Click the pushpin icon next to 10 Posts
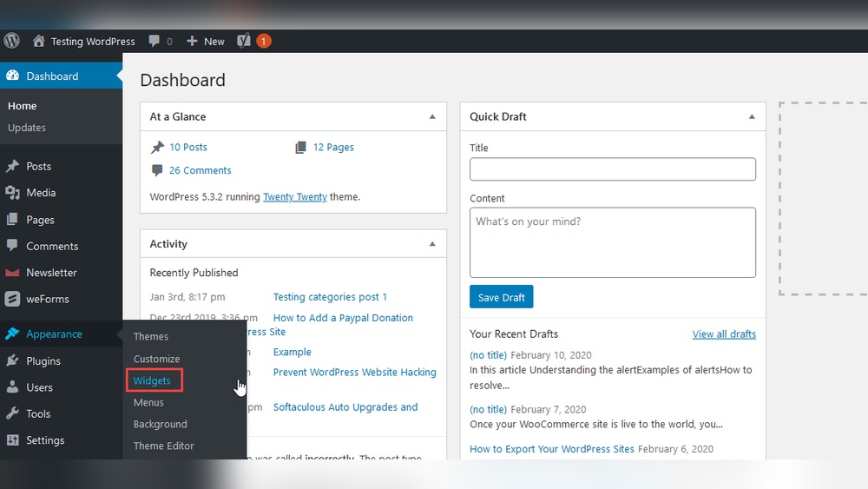 [157, 147]
